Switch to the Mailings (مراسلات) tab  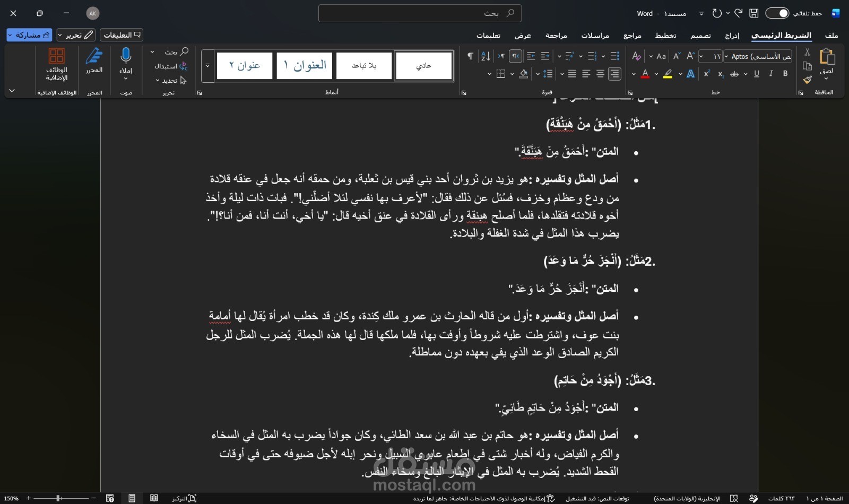(595, 36)
